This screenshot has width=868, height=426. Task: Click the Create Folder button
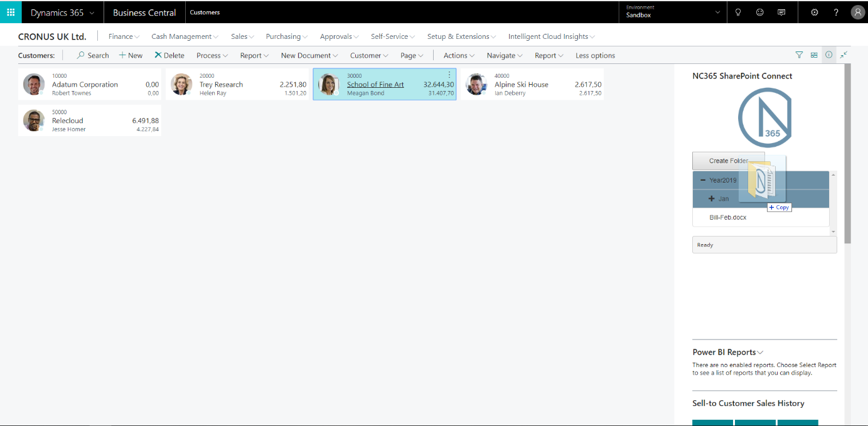point(728,161)
